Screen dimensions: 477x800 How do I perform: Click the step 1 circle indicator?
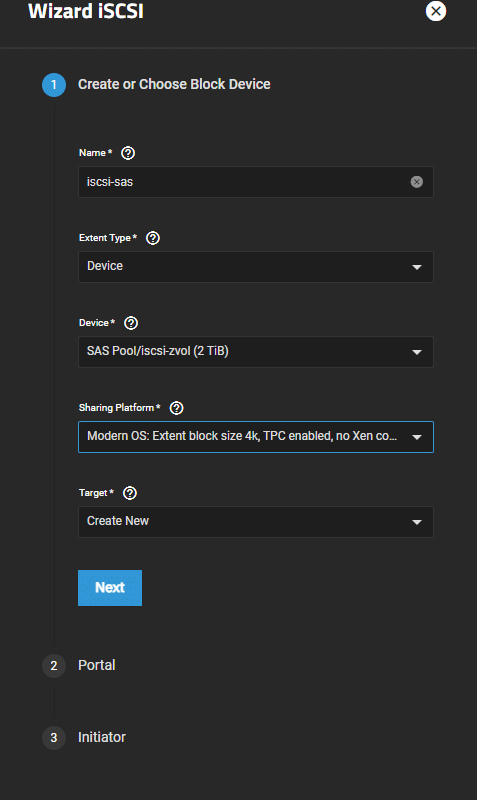(54, 85)
